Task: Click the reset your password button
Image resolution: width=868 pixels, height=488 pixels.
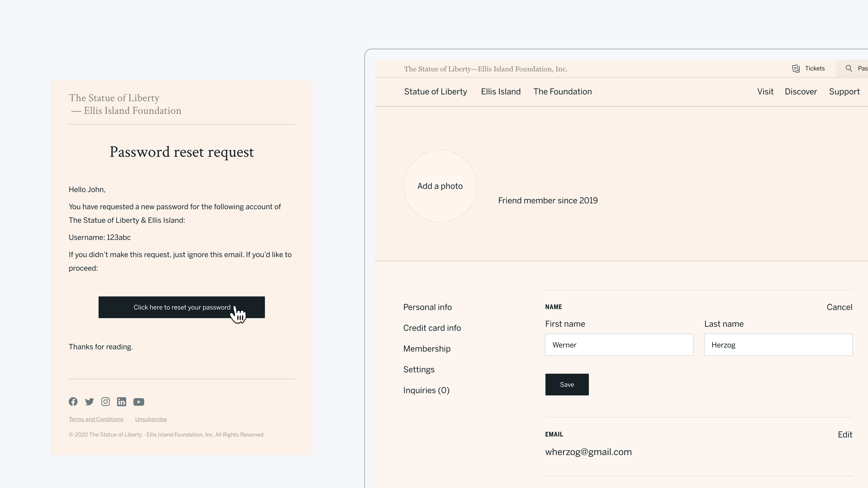Action: [x=182, y=307]
